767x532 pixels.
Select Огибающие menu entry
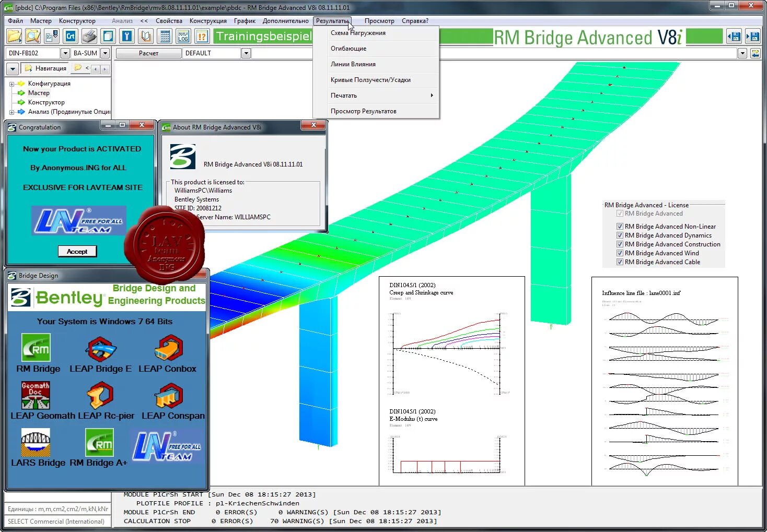376,49
